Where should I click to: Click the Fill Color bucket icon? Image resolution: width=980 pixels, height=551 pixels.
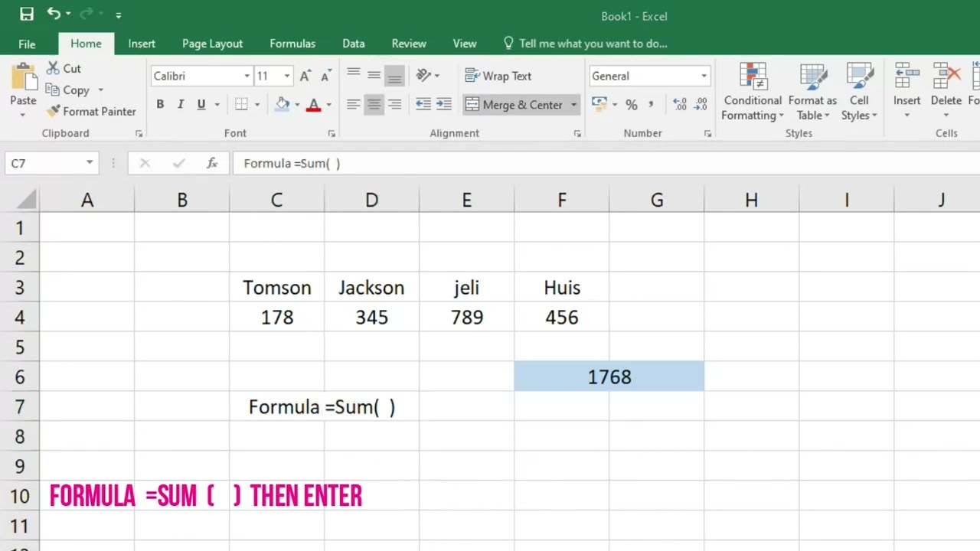pyautogui.click(x=283, y=104)
